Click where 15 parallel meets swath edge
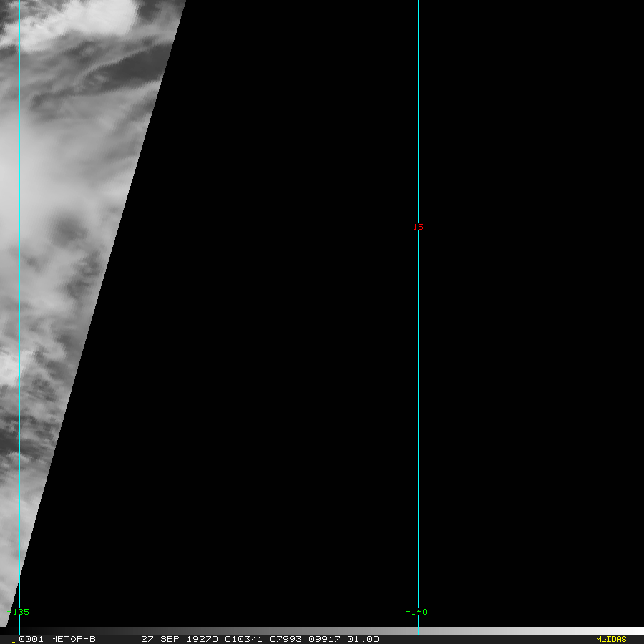The height and width of the screenshot is (644, 644). 118,228
